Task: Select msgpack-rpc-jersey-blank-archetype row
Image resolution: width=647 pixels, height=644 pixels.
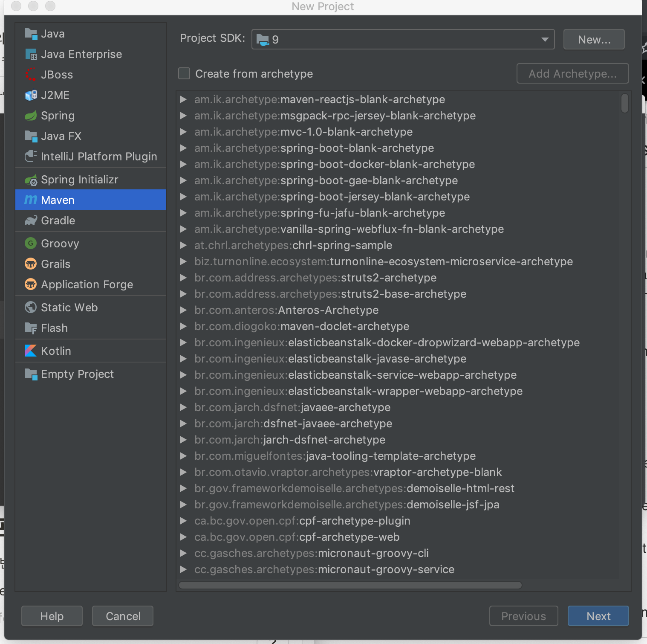Action: 399,116
